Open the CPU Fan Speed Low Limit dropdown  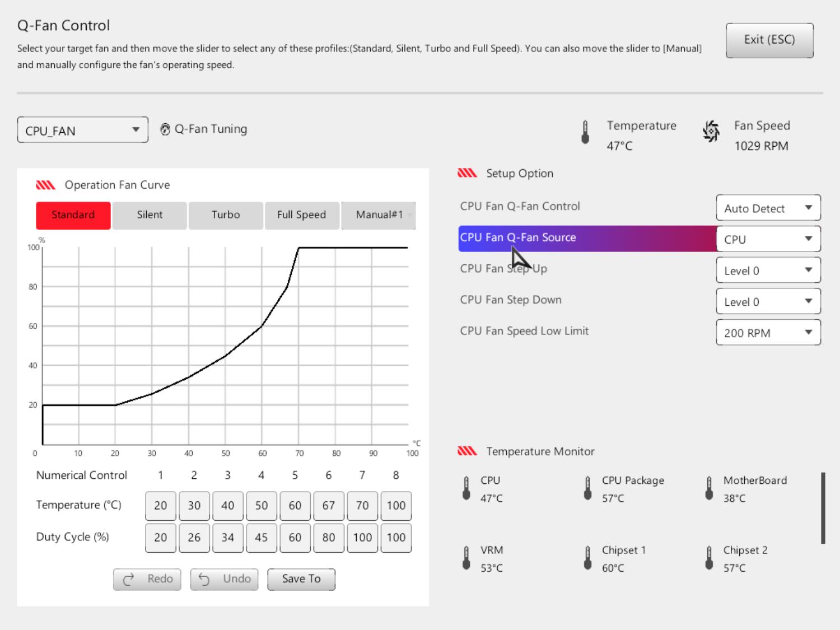point(768,333)
